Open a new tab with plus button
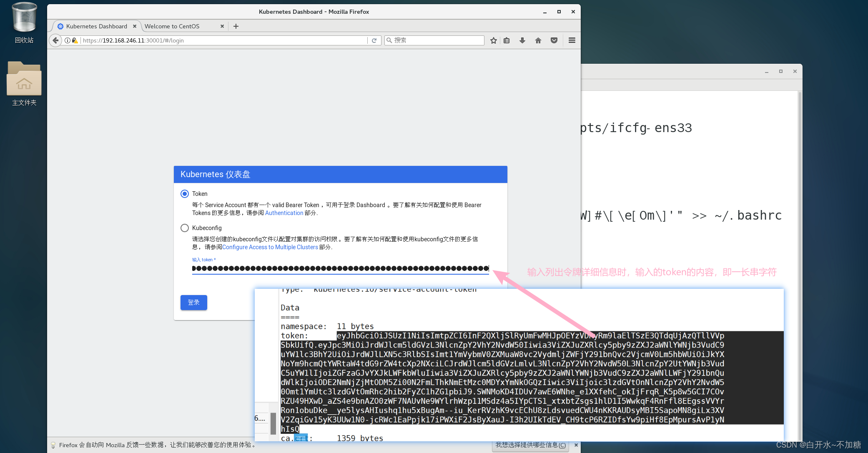 click(236, 26)
